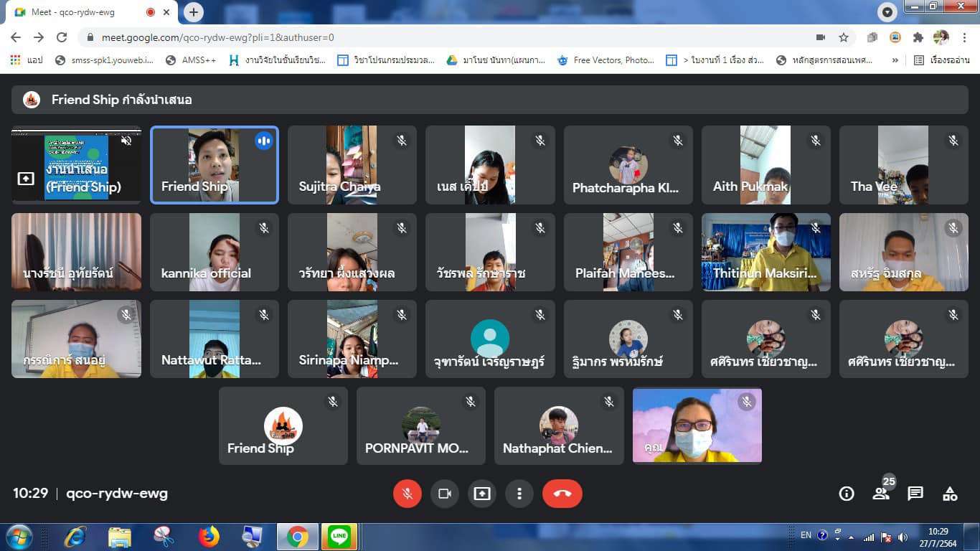Bookmark this page with the star icon
Screen dimensions: 980x551
[x=844, y=37]
